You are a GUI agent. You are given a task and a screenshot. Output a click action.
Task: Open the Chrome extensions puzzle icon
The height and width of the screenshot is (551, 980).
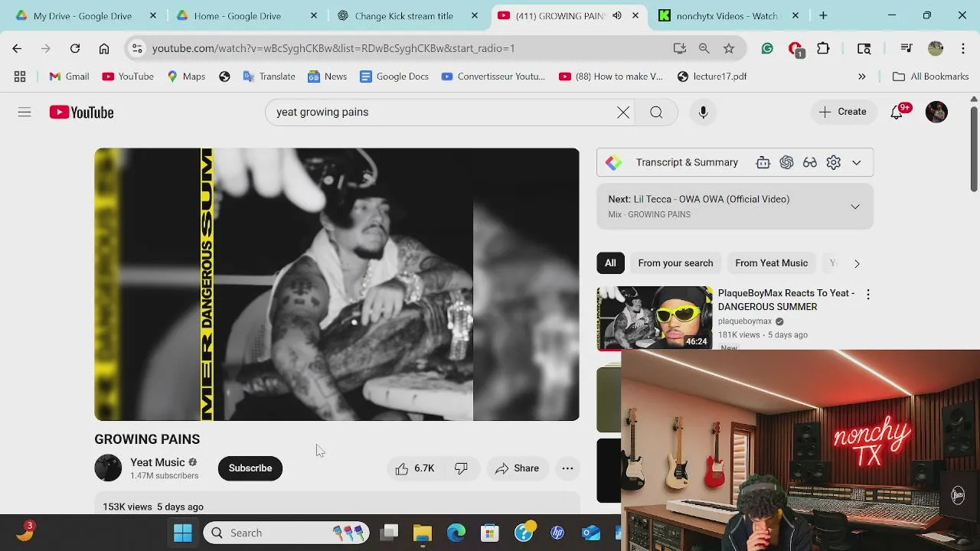click(x=823, y=48)
